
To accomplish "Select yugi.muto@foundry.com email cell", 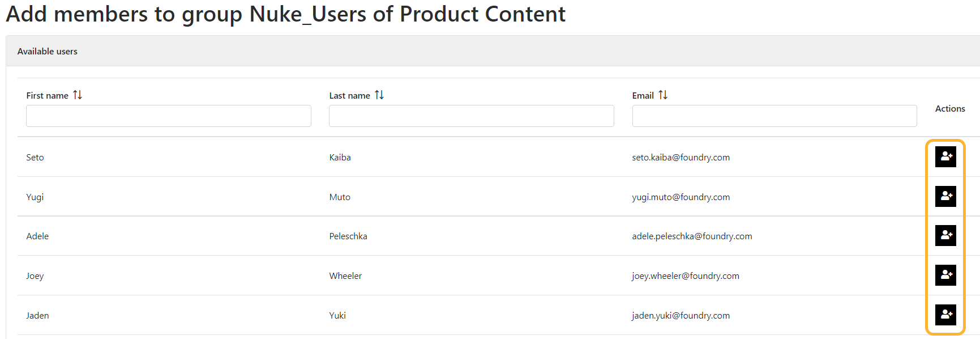I will [681, 197].
